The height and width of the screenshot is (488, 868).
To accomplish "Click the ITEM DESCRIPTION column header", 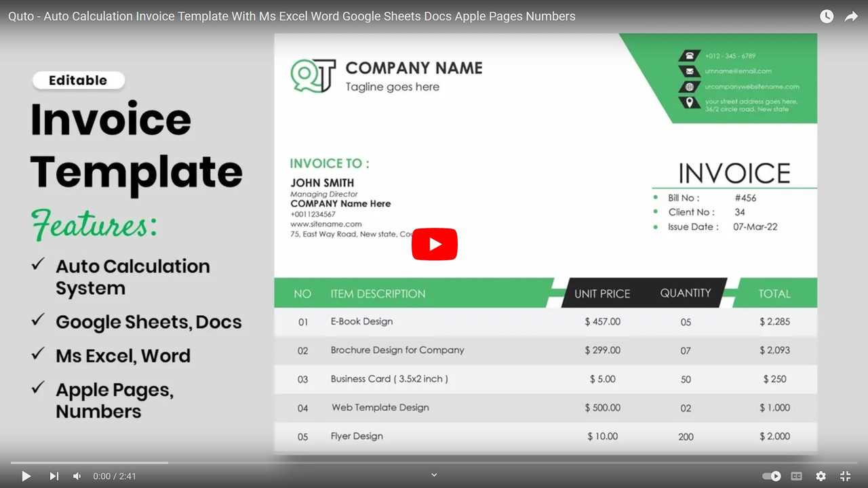I will [x=378, y=293].
